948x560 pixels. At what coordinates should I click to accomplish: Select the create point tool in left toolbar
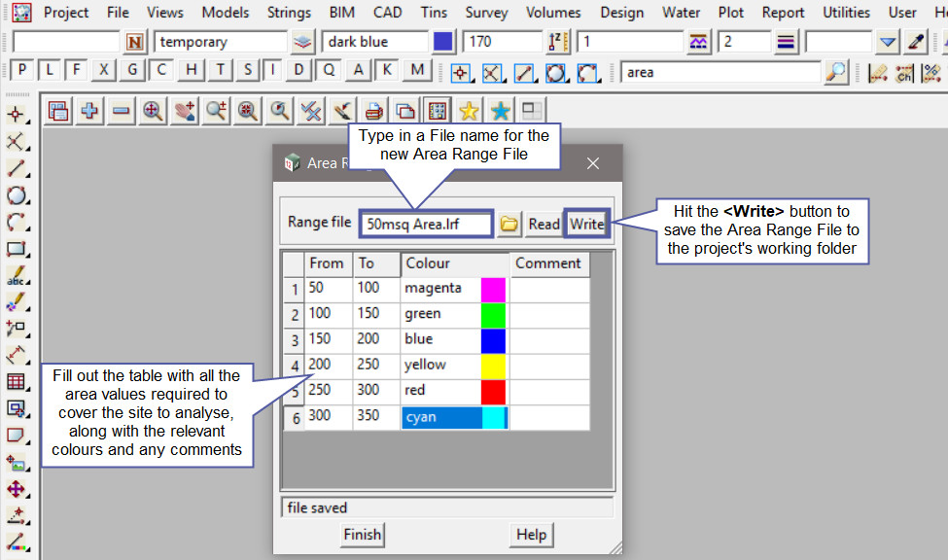click(17, 115)
